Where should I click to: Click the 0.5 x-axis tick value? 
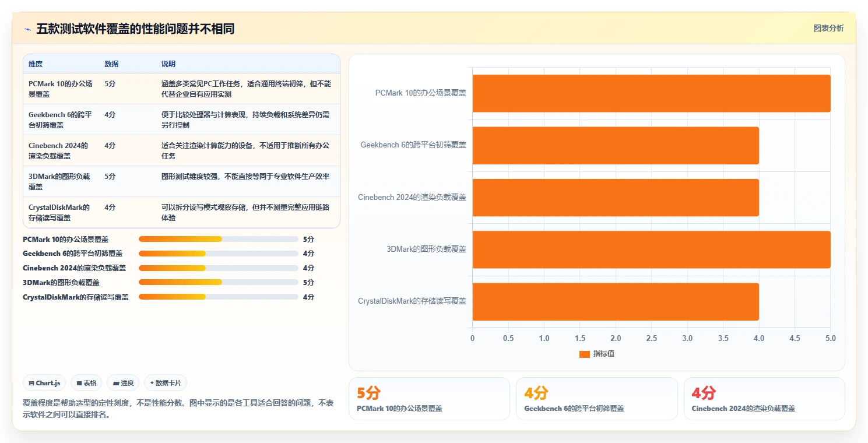(508, 339)
